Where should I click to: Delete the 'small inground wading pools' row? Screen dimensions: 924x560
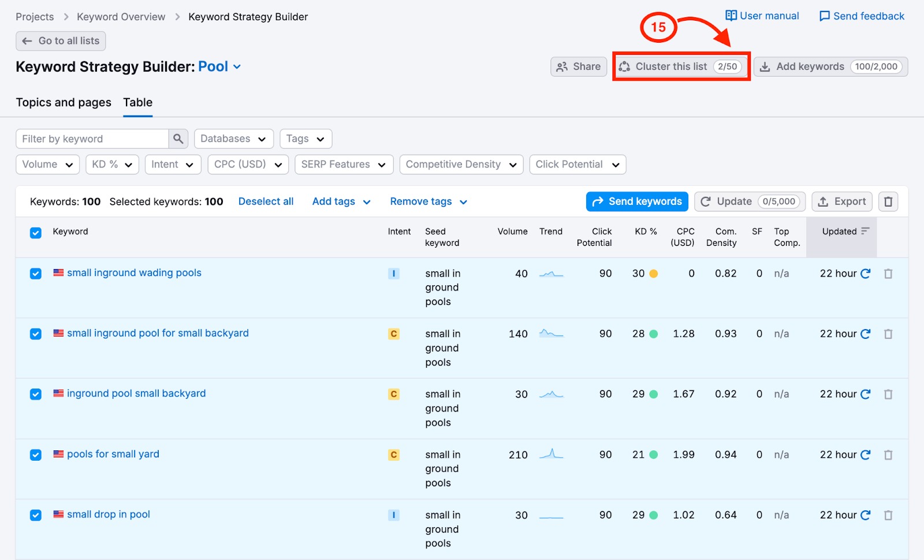888,274
